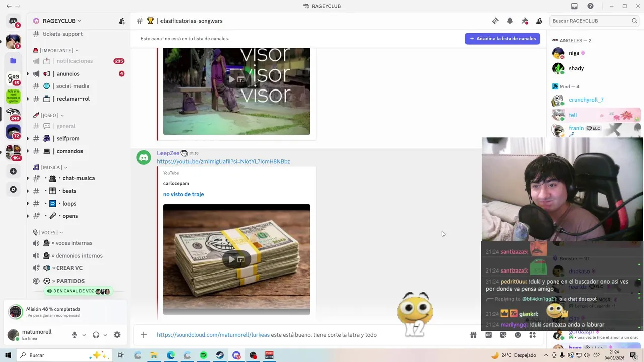
Task: Mute the microphone
Action: (74, 335)
